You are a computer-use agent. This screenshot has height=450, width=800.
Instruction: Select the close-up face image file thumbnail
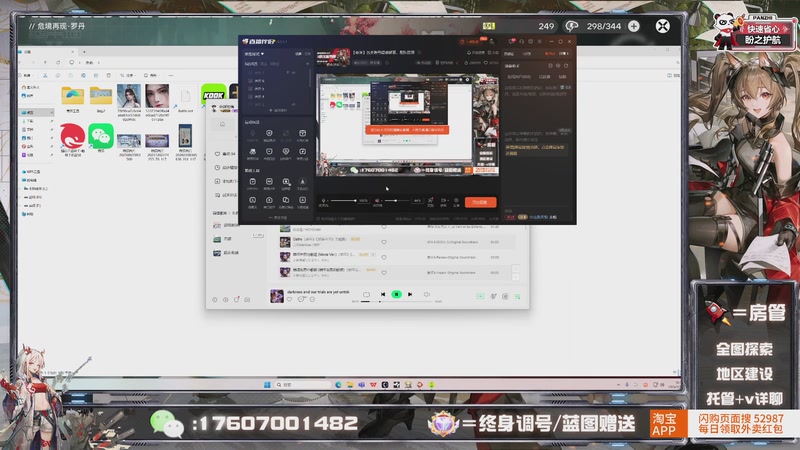click(157, 96)
